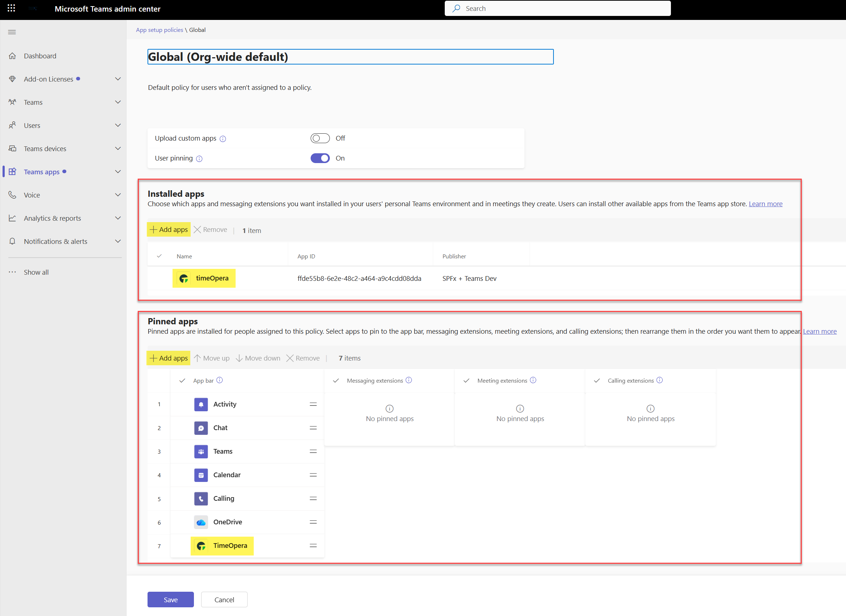The height and width of the screenshot is (616, 846).
Task: Collapse the navigation hamburger menu
Action: [x=12, y=32]
